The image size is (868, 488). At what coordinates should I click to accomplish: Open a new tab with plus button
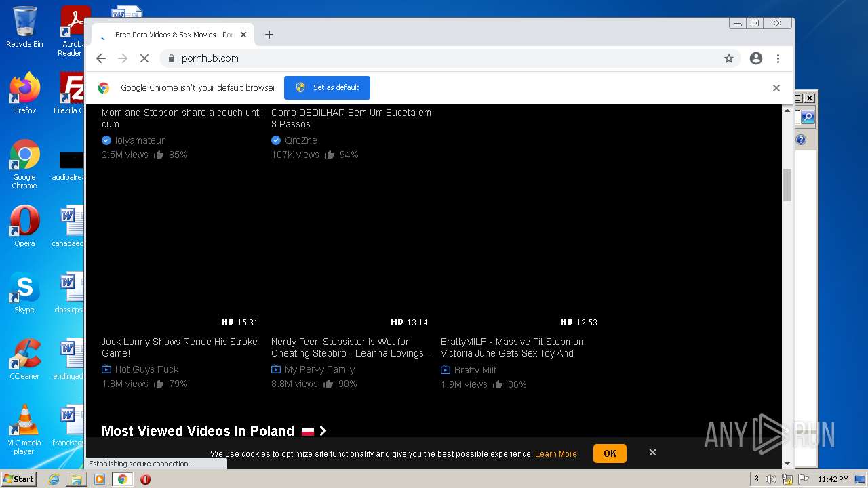[x=269, y=35]
